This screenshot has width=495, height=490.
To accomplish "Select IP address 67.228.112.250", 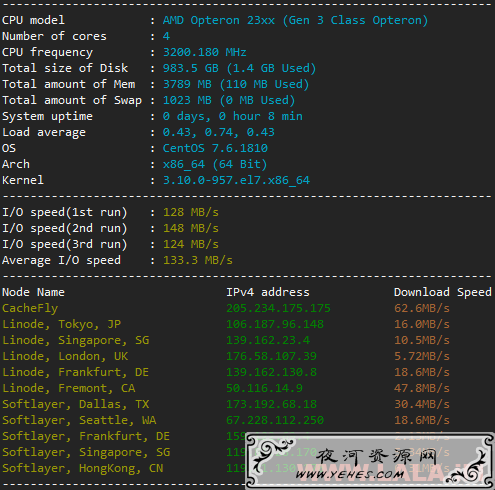I will coord(275,420).
